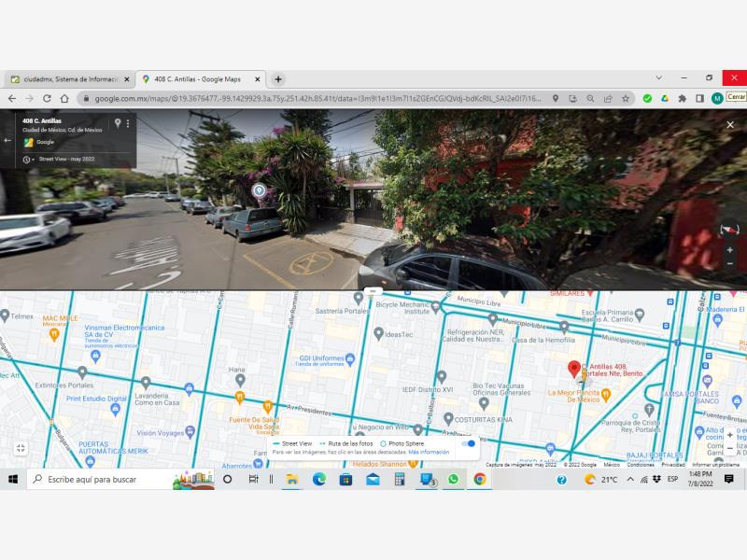Click the Street View compass
The width and height of the screenshot is (747, 560).
tap(730, 230)
